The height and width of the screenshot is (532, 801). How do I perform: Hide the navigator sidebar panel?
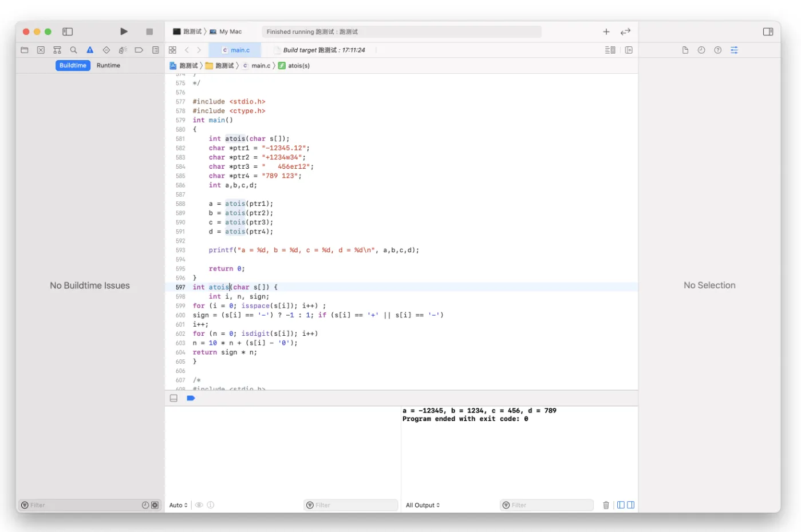[x=68, y=31]
